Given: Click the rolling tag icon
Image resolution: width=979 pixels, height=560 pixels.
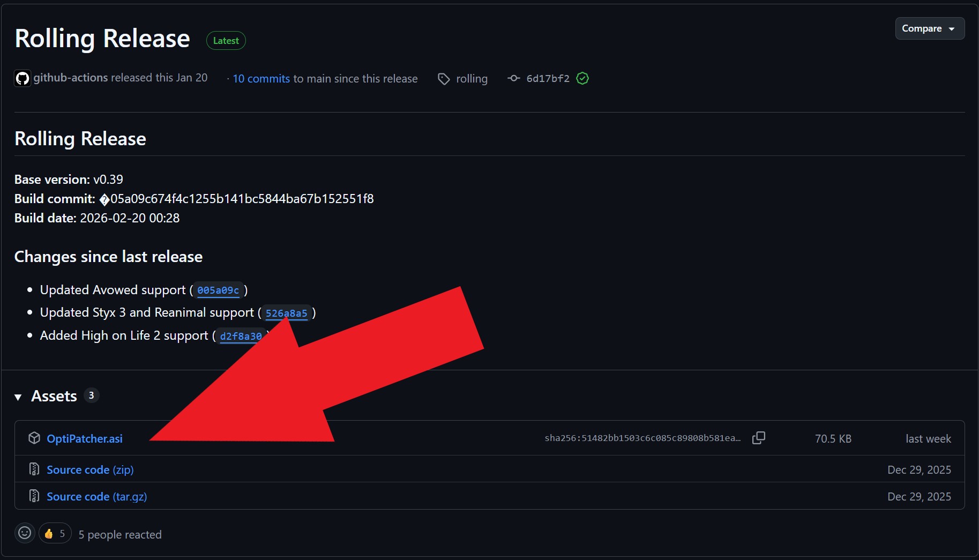Looking at the screenshot, I should [444, 79].
